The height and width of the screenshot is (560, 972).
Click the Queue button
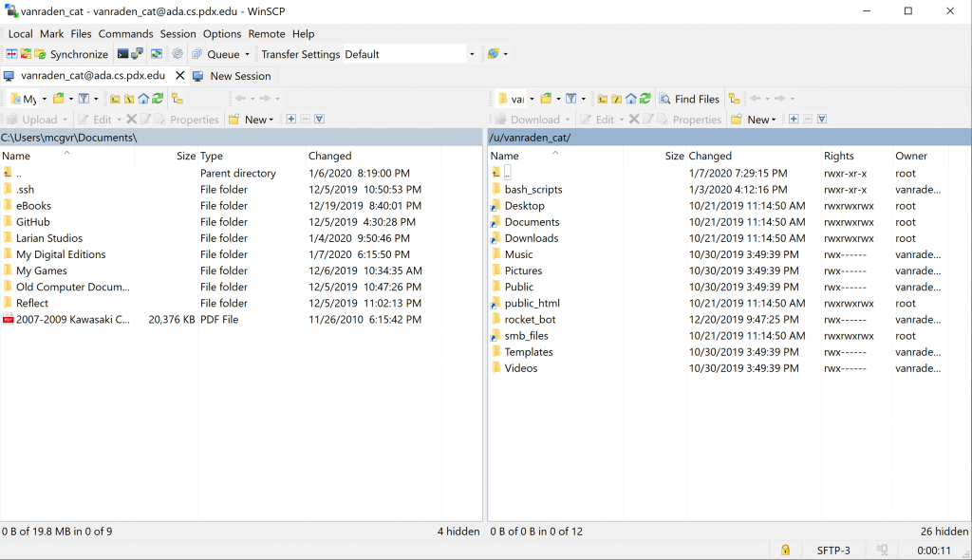[x=215, y=54]
